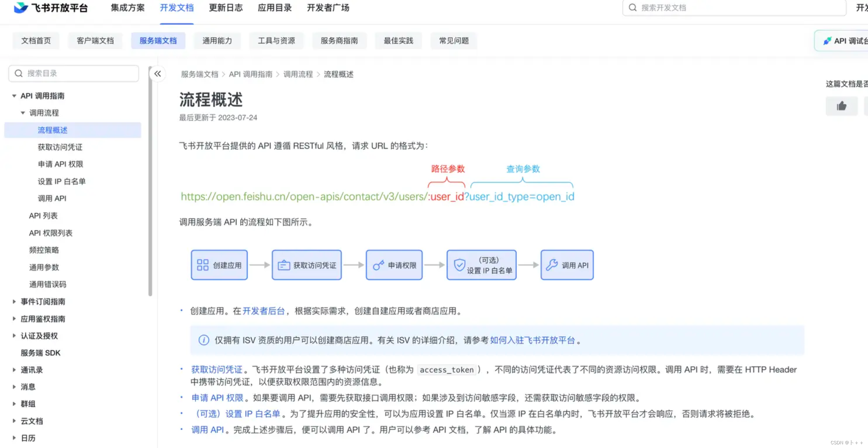Open the 更新日志 top menu item
This screenshot has height=448, width=868.
[225, 8]
